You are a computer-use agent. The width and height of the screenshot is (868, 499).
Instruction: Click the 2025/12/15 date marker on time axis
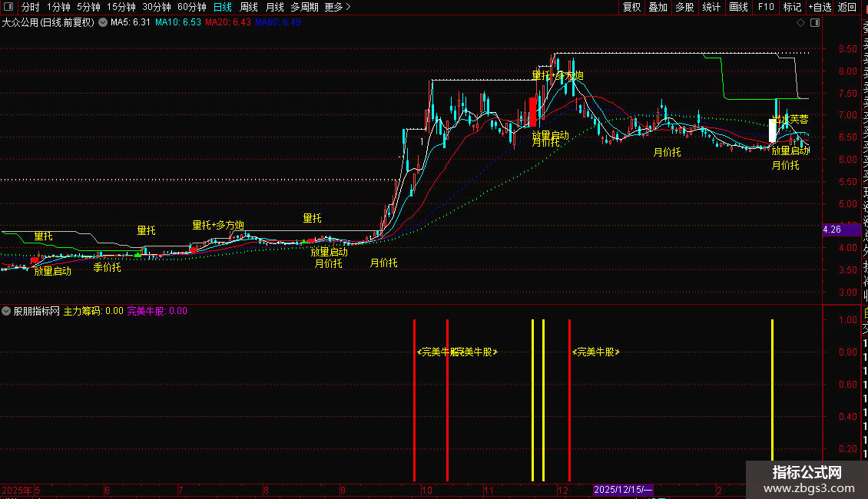[x=623, y=490]
